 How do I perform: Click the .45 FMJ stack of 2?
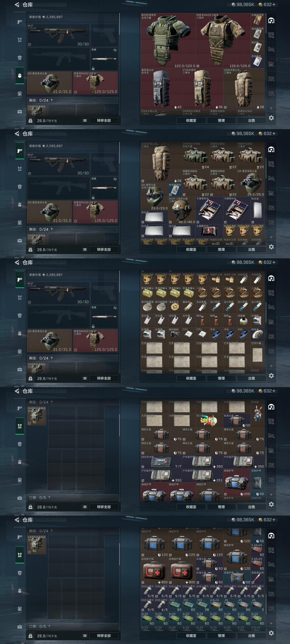(x=257, y=605)
